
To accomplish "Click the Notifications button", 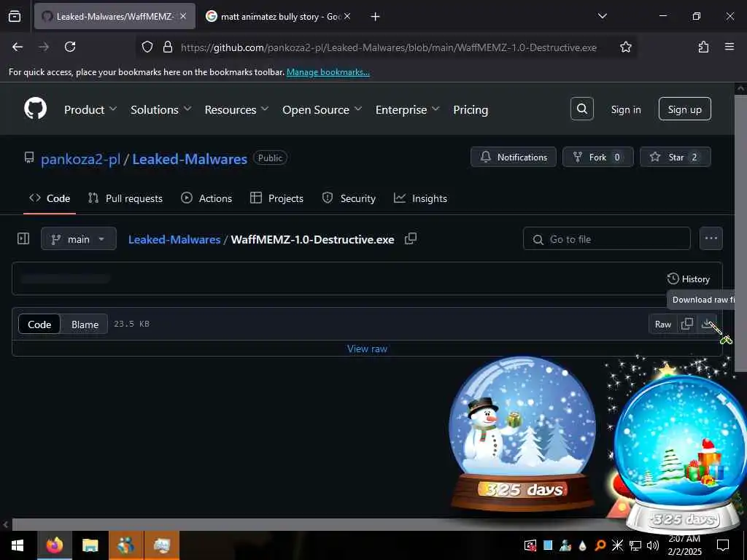I will click(513, 157).
